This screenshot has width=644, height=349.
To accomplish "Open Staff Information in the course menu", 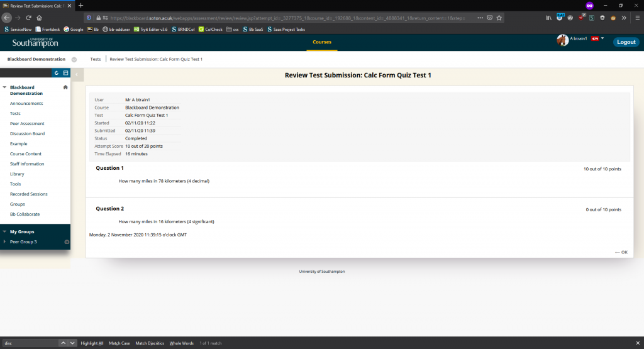I will coord(26,164).
